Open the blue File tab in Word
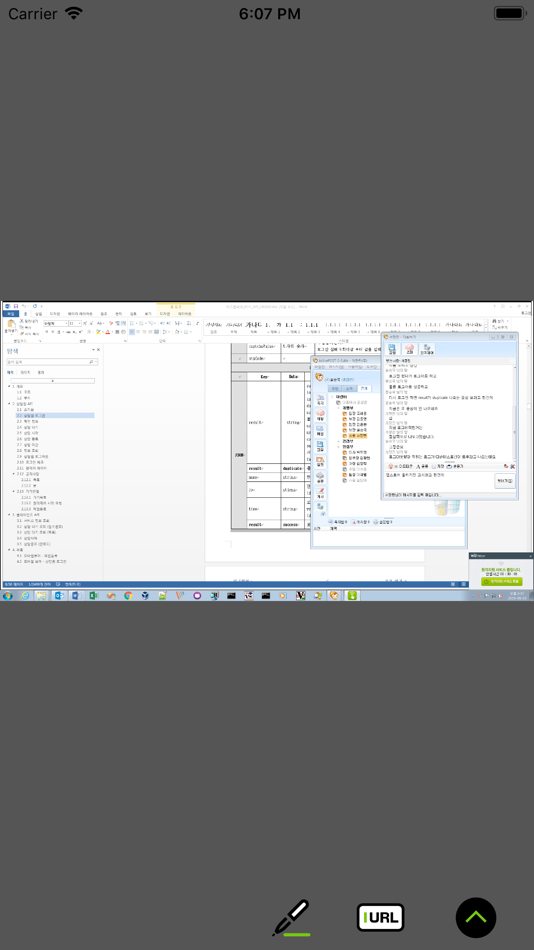The width and height of the screenshot is (534, 950). pos(10,314)
